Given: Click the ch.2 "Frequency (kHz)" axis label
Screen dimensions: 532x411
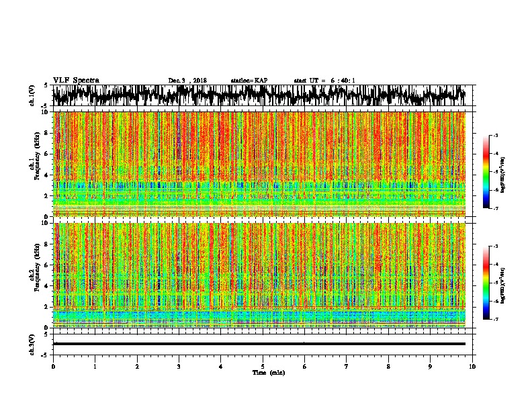Looking at the screenshot, I should pos(37,267).
